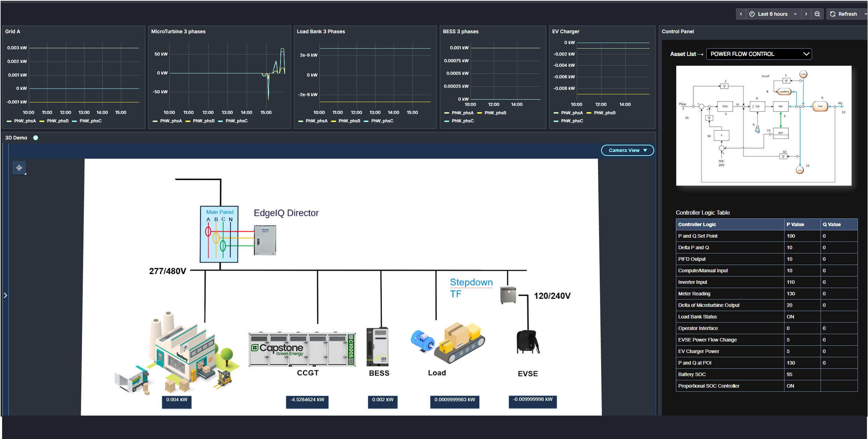Shift time range backward with left arrow
This screenshot has height=439, width=868.
[x=741, y=14]
